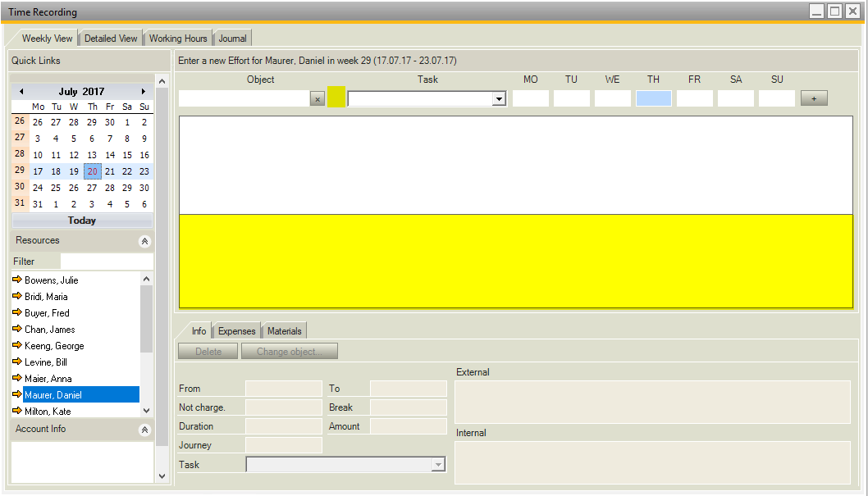Click the Delete button
868x496 pixels.
(208, 351)
